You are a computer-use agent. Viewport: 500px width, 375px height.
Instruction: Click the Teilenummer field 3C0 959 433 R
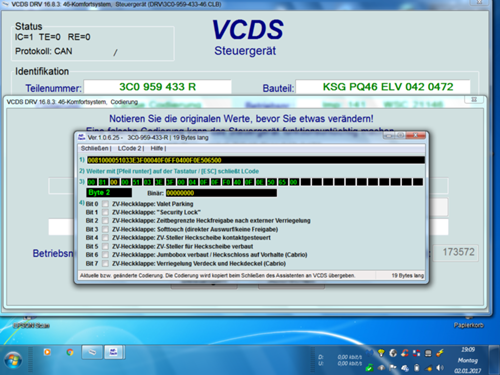coord(157,87)
